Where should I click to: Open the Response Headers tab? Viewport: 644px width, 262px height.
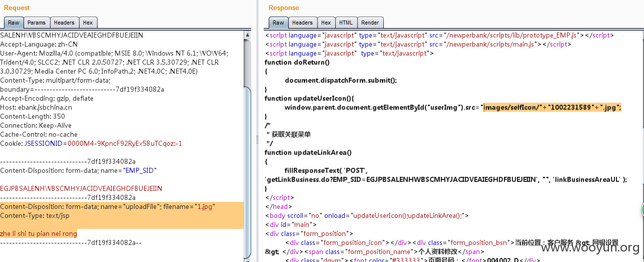point(302,23)
